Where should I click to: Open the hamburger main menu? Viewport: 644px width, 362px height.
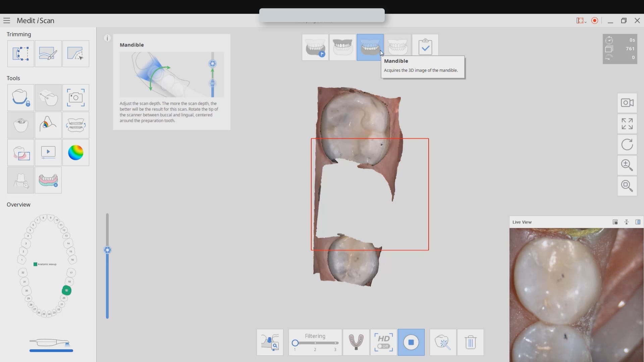point(7,21)
